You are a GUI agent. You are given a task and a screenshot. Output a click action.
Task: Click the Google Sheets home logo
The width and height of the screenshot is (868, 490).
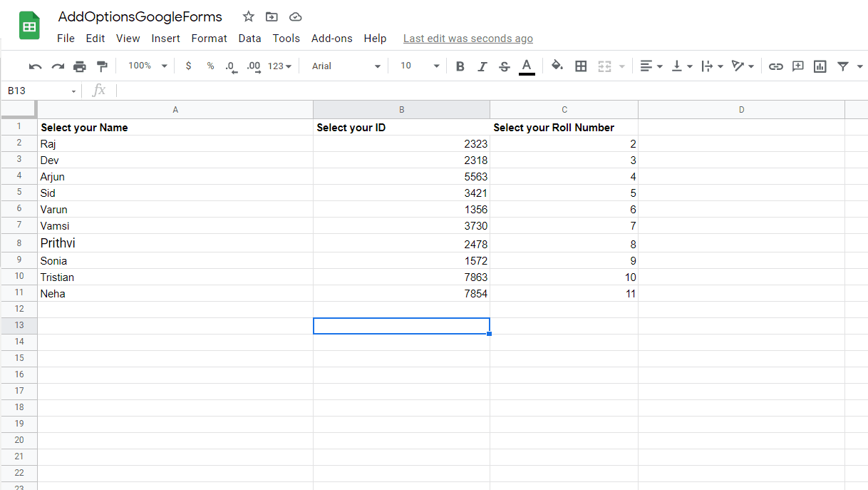point(29,26)
